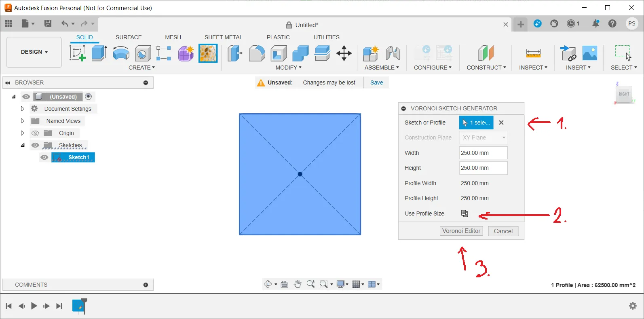Click the Use Profile Size icon
The image size is (644, 319).
tap(465, 213)
